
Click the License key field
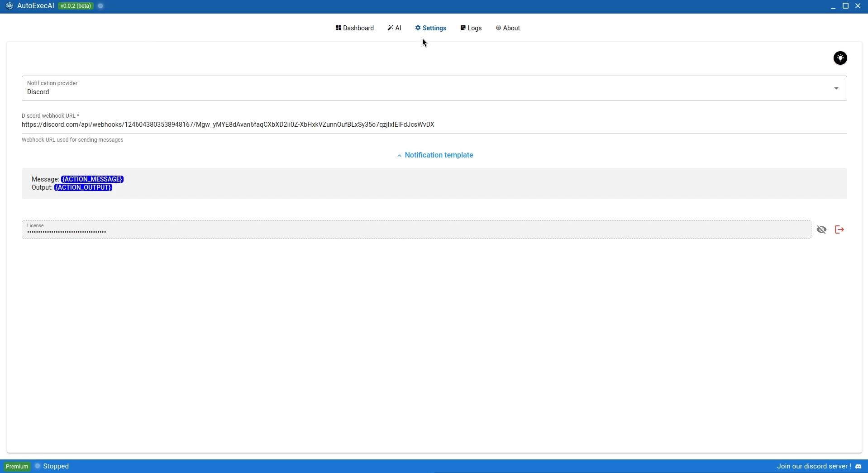click(x=416, y=229)
